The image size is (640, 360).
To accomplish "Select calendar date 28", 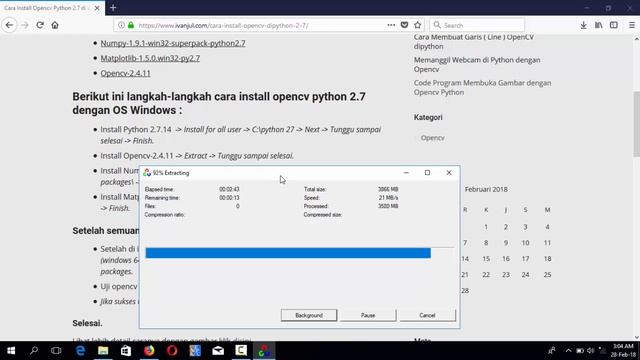I will pyautogui.click(x=465, y=291).
